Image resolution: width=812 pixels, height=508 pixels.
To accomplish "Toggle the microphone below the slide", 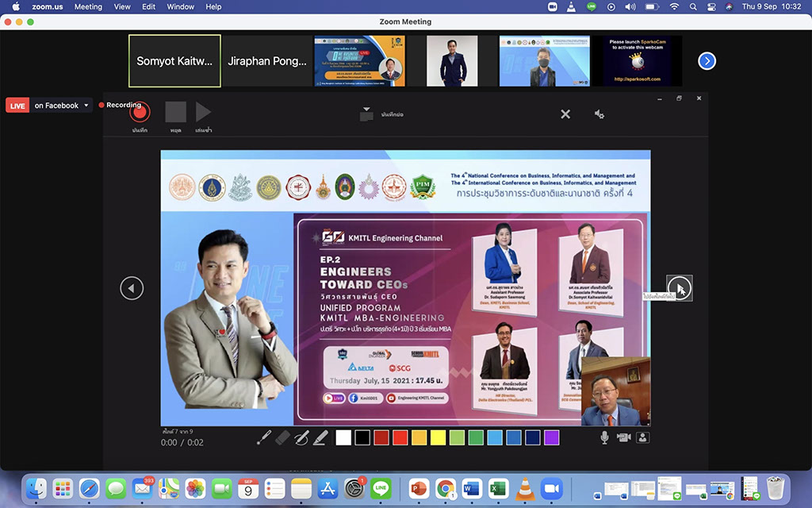I will click(604, 437).
